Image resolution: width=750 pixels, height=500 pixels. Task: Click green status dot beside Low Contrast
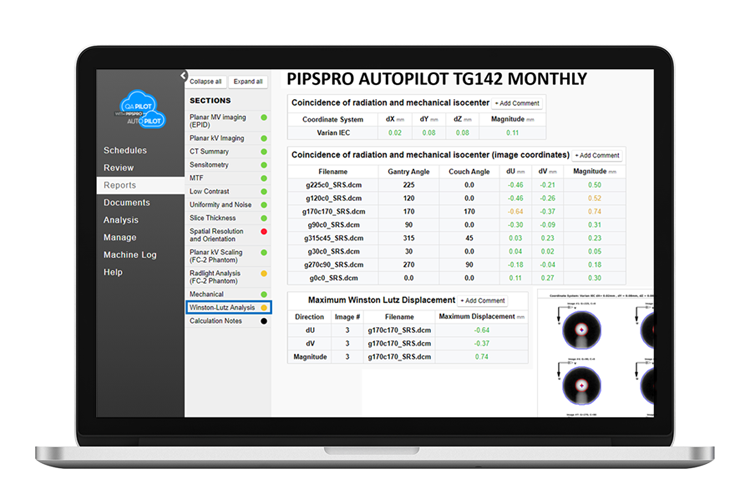pos(264,191)
